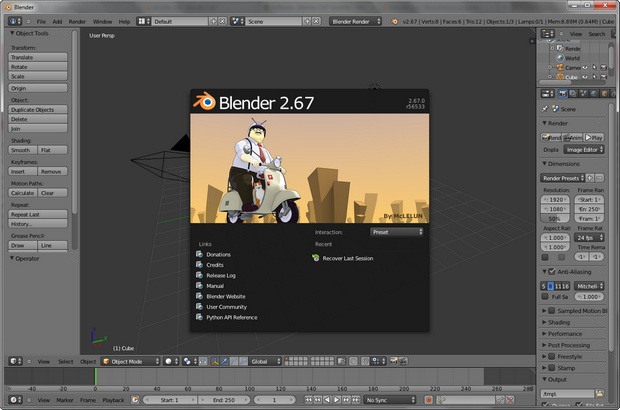
Task: Open the World properties globe tab icon
Action: [594, 94]
